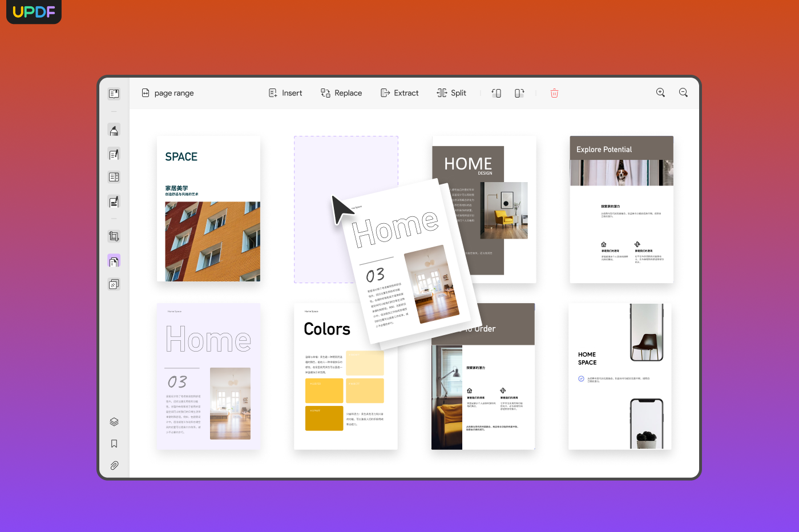The width and height of the screenshot is (799, 532).
Task: Zoom out of page thumbnails
Action: pyautogui.click(x=683, y=92)
